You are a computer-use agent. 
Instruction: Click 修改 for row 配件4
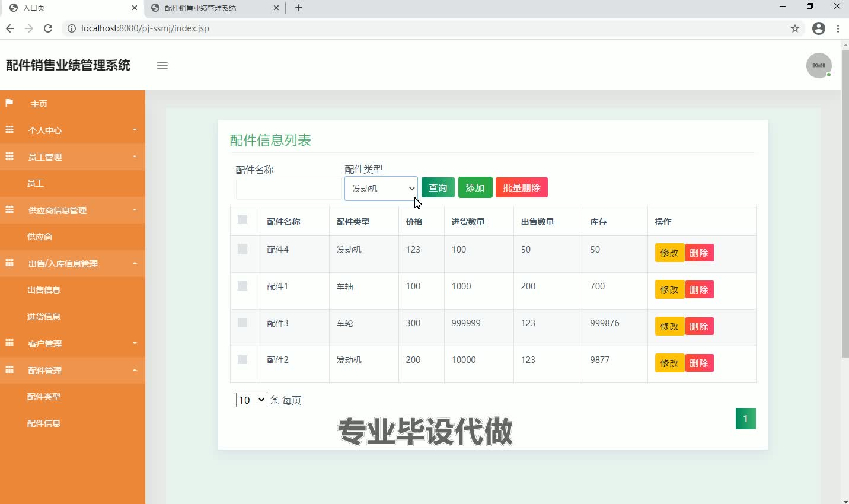pyautogui.click(x=669, y=253)
